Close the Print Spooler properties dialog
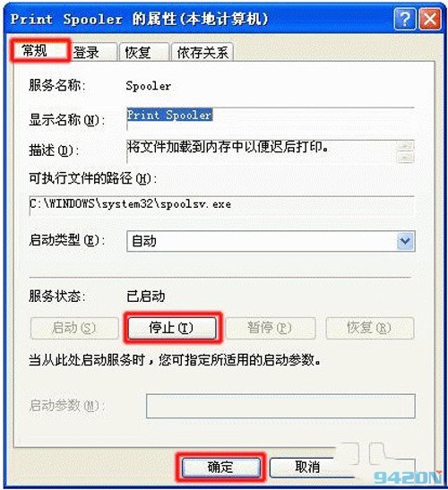This screenshot has width=448, height=490. [430, 19]
